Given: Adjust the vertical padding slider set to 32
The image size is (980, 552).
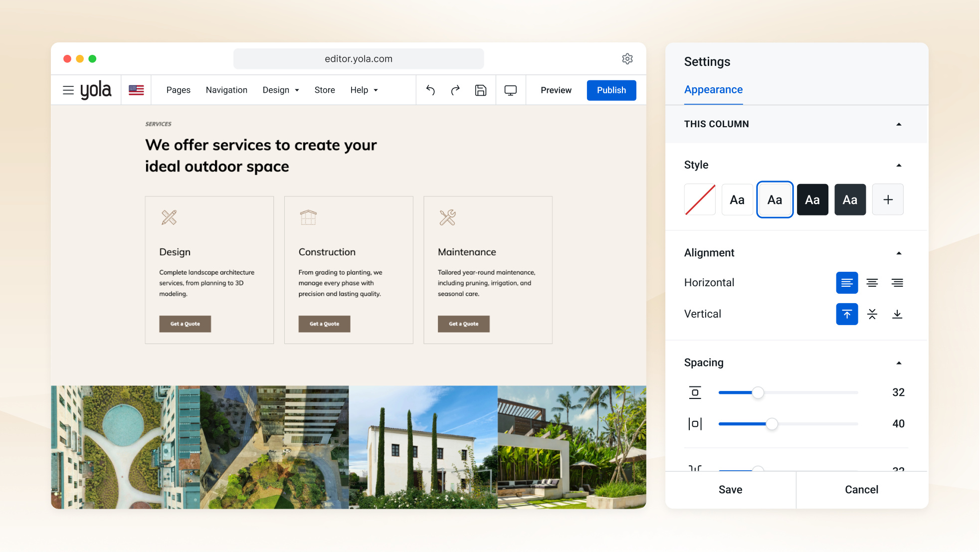Looking at the screenshot, I should 758,392.
